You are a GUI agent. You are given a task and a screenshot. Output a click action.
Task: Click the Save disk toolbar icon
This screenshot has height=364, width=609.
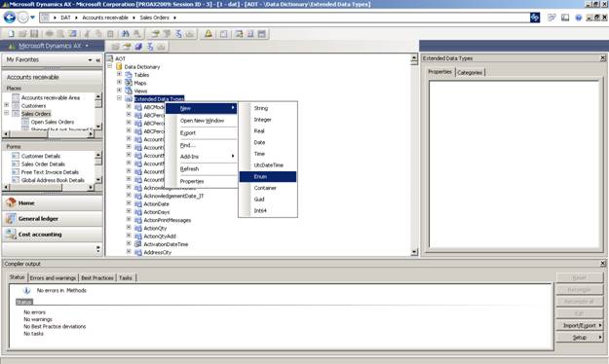34,34
